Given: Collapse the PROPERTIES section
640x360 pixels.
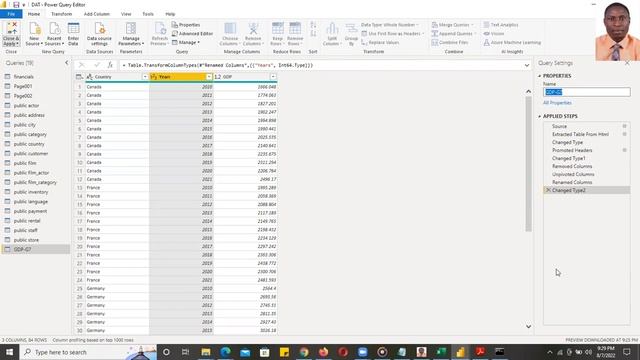Looking at the screenshot, I should [540, 76].
